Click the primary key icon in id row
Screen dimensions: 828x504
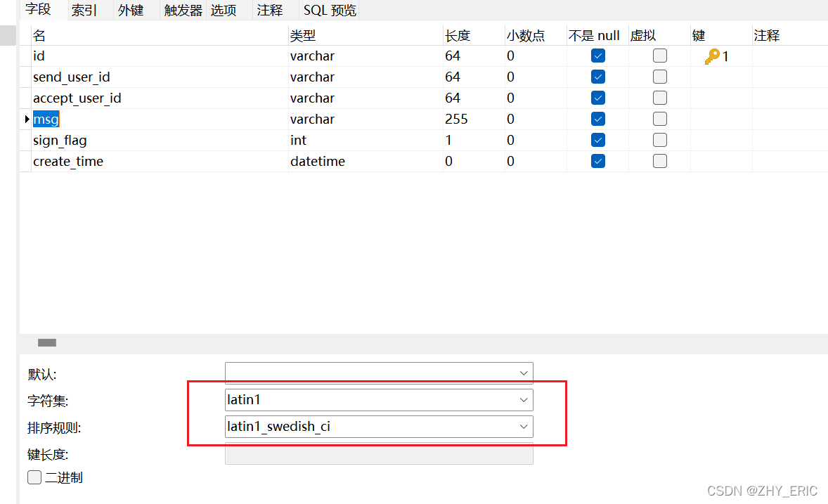[712, 56]
